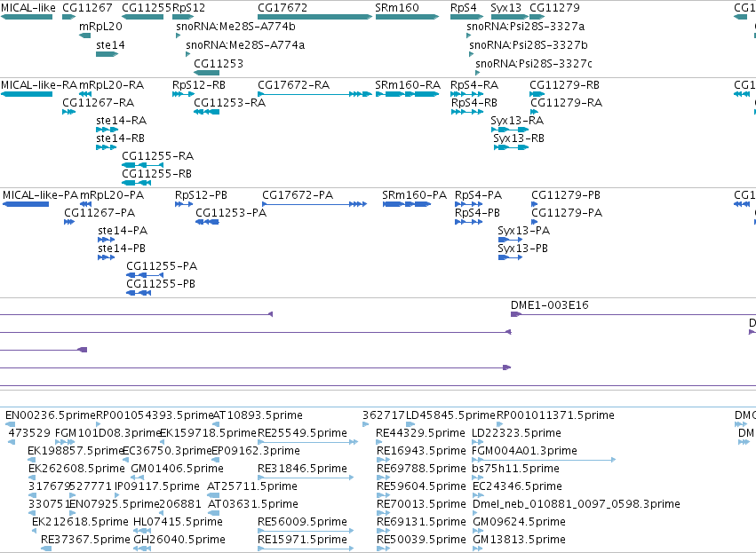This screenshot has height=553, width=756.
Task: Click the mRpL20 gene label
Action: click(100, 27)
